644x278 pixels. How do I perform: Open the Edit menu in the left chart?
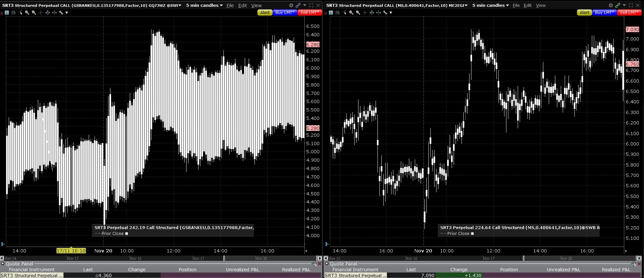click(242, 5)
